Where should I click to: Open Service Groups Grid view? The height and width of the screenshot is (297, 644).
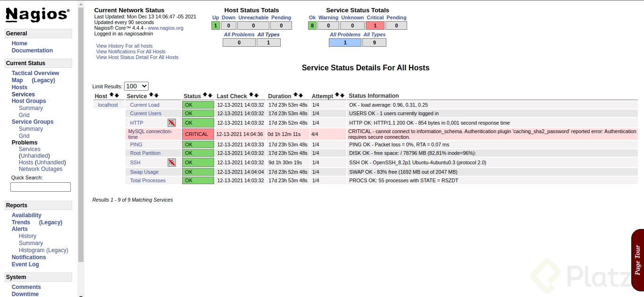point(24,136)
